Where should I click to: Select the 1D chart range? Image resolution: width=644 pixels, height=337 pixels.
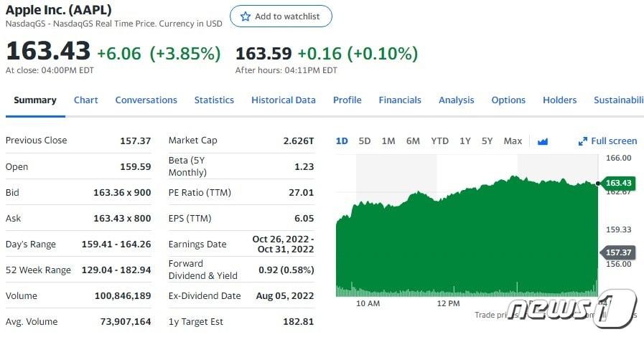coord(342,141)
